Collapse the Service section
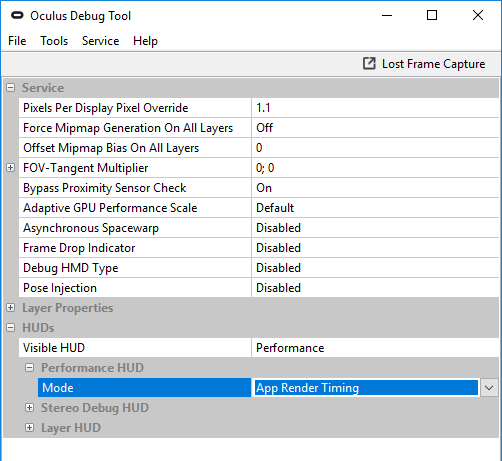 click(x=11, y=88)
